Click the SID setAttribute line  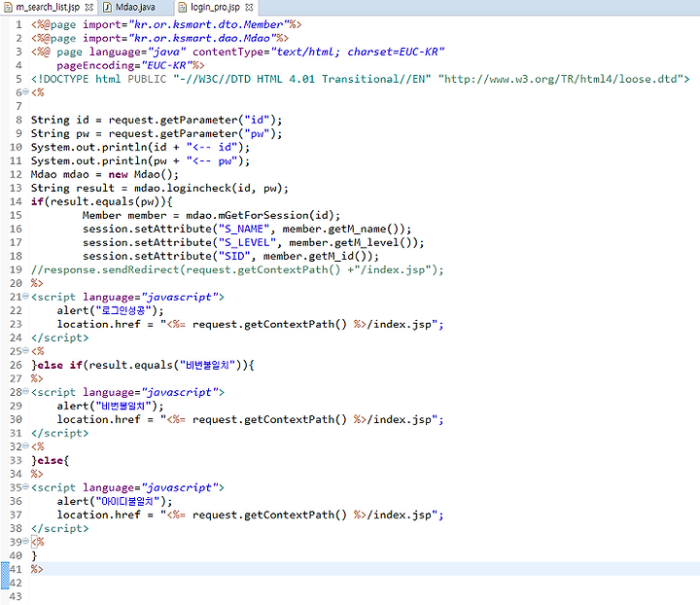click(230, 256)
